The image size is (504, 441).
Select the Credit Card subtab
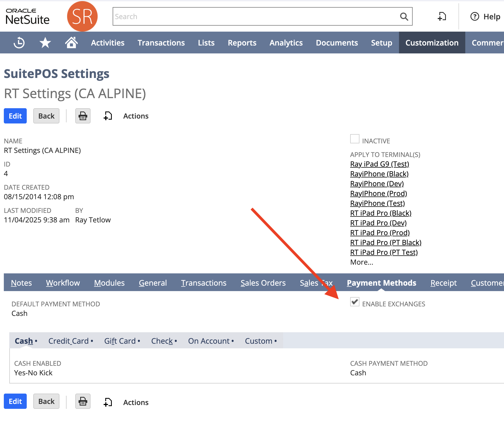click(x=69, y=341)
